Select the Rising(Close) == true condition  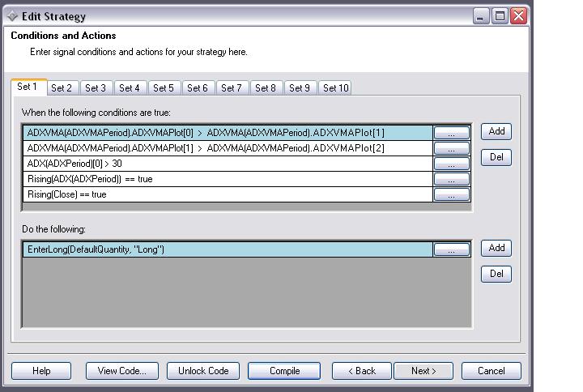click(228, 194)
